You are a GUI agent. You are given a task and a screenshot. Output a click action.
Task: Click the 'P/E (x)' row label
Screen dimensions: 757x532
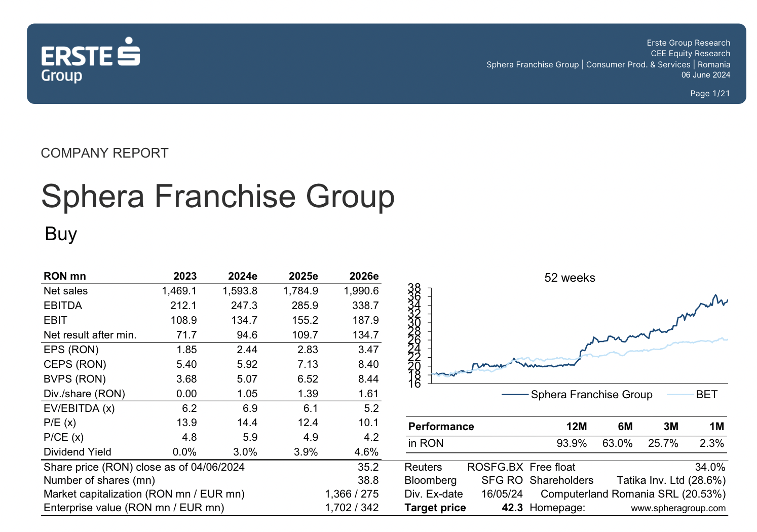pyautogui.click(x=60, y=423)
